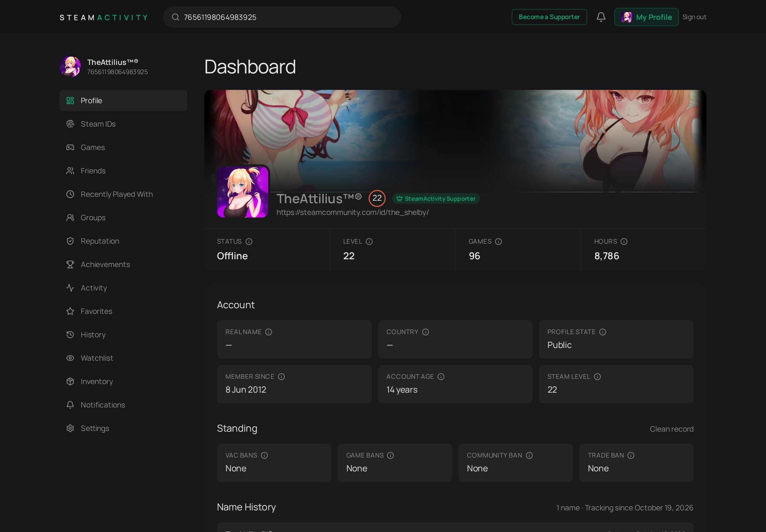
Task: Select Recently Played With
Action: click(x=123, y=194)
